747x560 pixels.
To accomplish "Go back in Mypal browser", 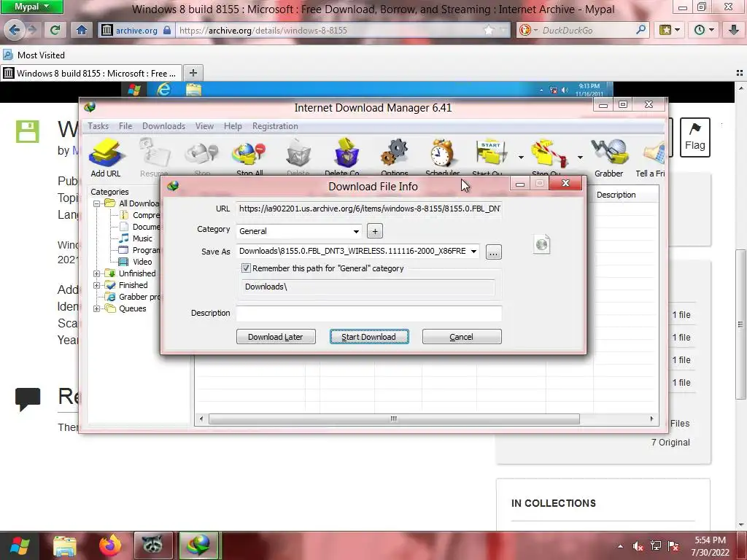I will click(14, 30).
